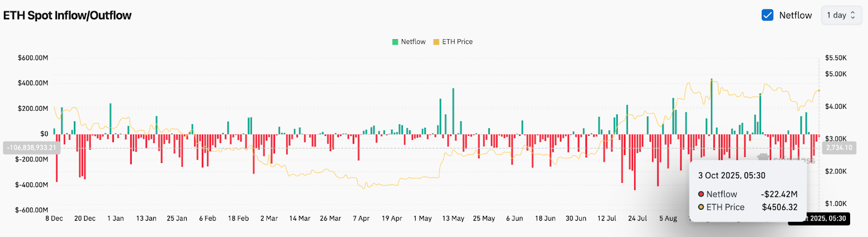Viewport: 868px width, 237px height.
Task: Click the tooltip date 3 Oct 2025
Action: (x=731, y=176)
